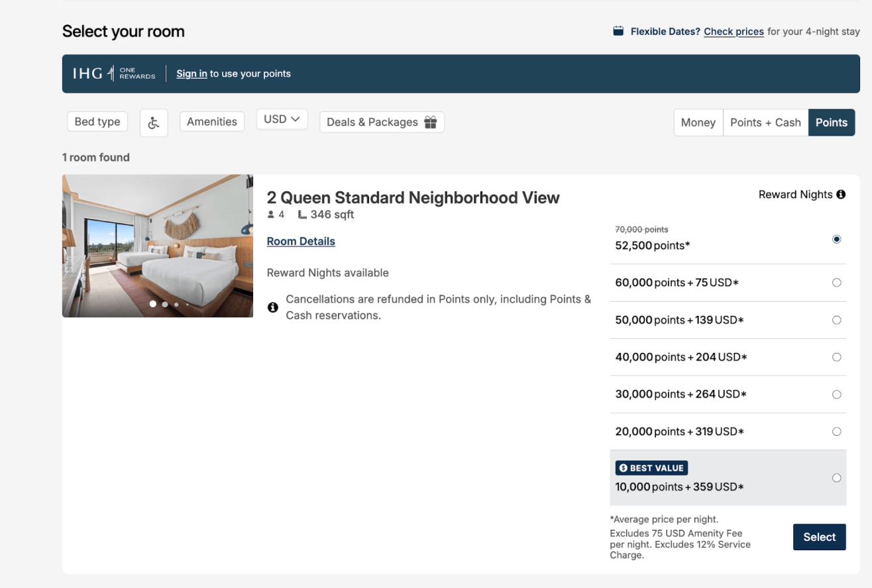Click the calendar icon beside Flexible Dates
This screenshot has width=872, height=588.
[618, 31]
